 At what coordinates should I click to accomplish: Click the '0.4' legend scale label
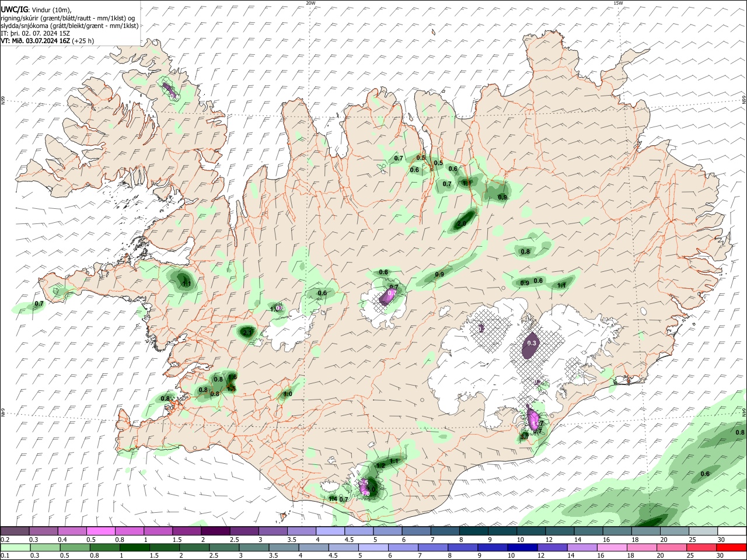tap(62, 540)
